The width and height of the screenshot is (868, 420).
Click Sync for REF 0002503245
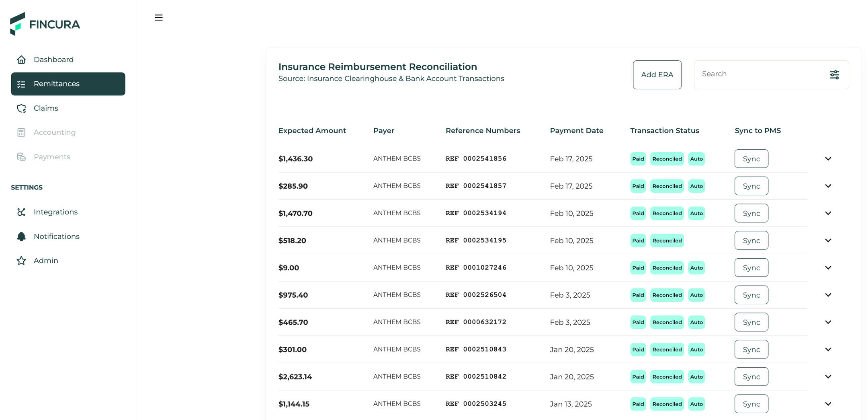(751, 404)
